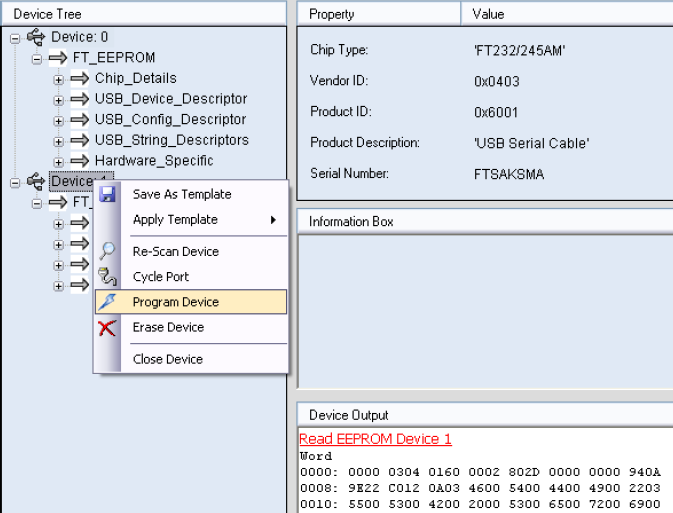Screen dimensions: 673x513
Task: Click the red X icon for Erase Device
Action: click(107, 328)
